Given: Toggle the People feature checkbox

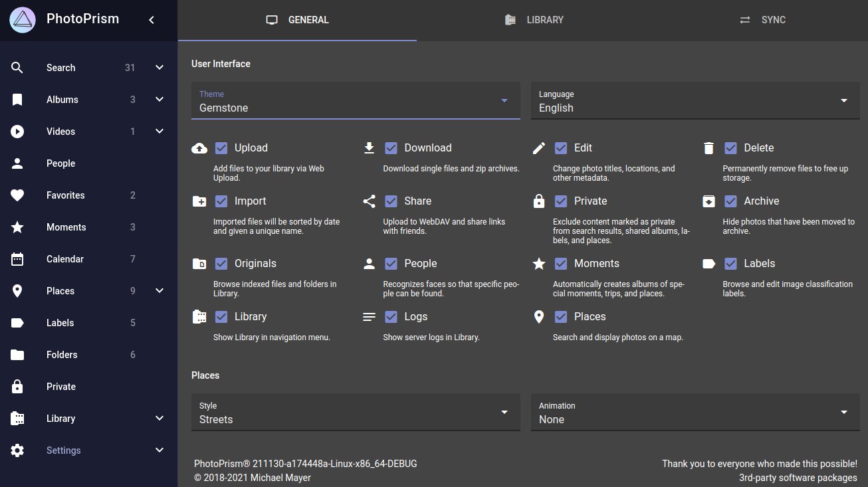Looking at the screenshot, I should pyautogui.click(x=391, y=264).
